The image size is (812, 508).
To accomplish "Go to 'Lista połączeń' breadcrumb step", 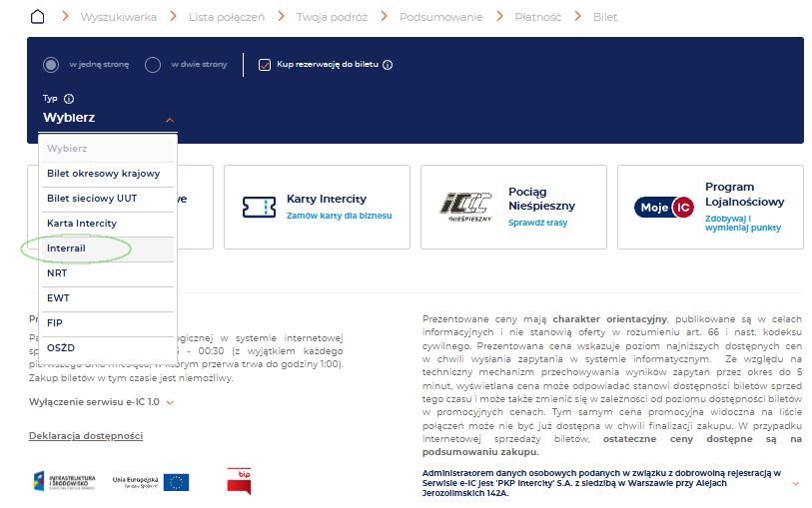I will (227, 17).
